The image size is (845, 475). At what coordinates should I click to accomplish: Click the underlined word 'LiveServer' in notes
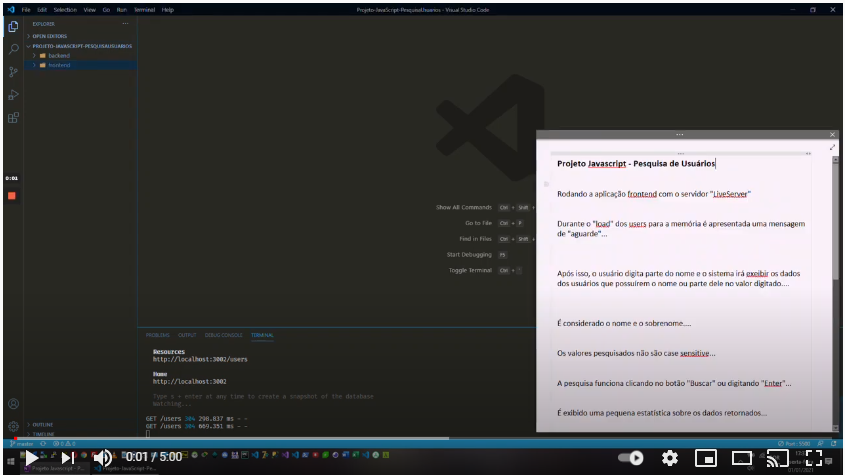point(730,194)
